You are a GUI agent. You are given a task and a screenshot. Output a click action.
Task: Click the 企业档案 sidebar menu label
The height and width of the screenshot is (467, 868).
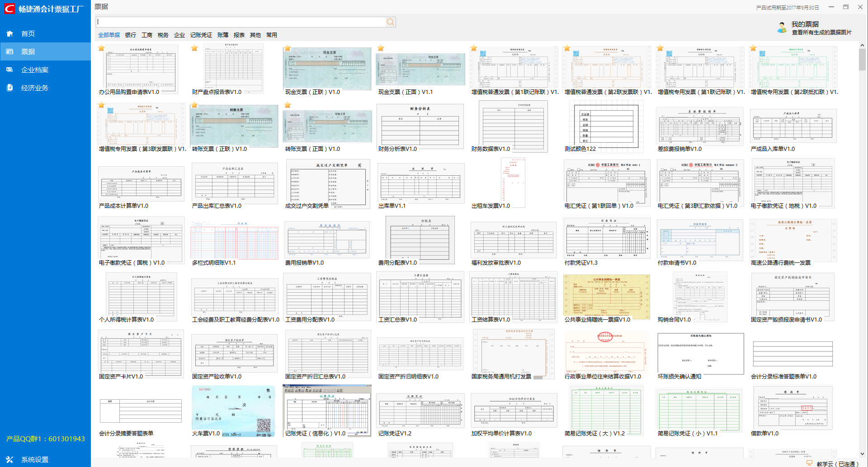[35, 70]
